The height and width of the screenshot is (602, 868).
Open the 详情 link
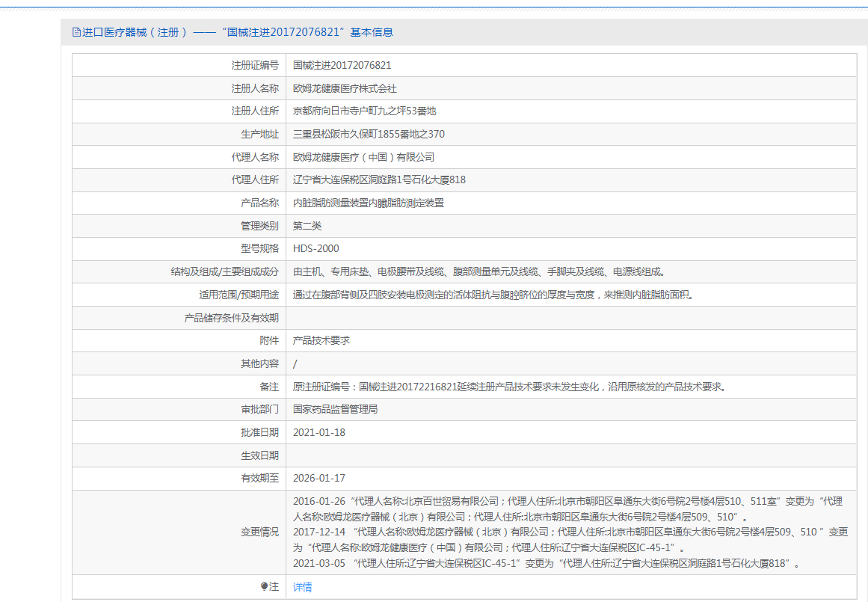point(303,587)
